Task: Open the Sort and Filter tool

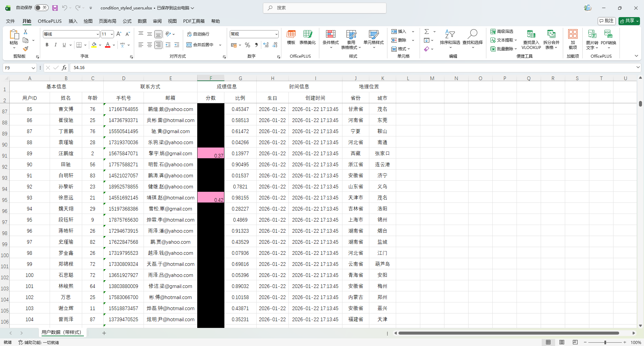Action: point(450,34)
